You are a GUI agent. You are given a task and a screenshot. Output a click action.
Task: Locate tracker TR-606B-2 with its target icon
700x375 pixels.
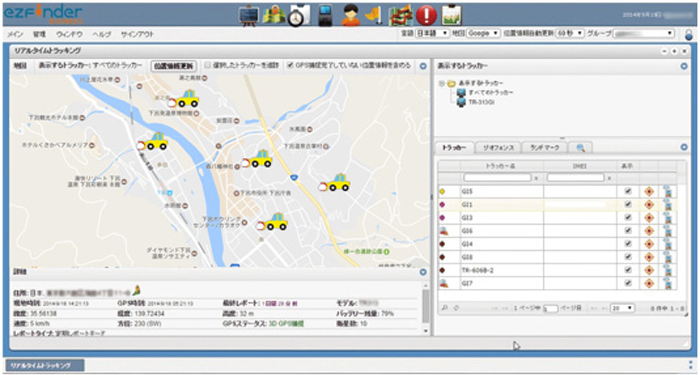click(649, 270)
